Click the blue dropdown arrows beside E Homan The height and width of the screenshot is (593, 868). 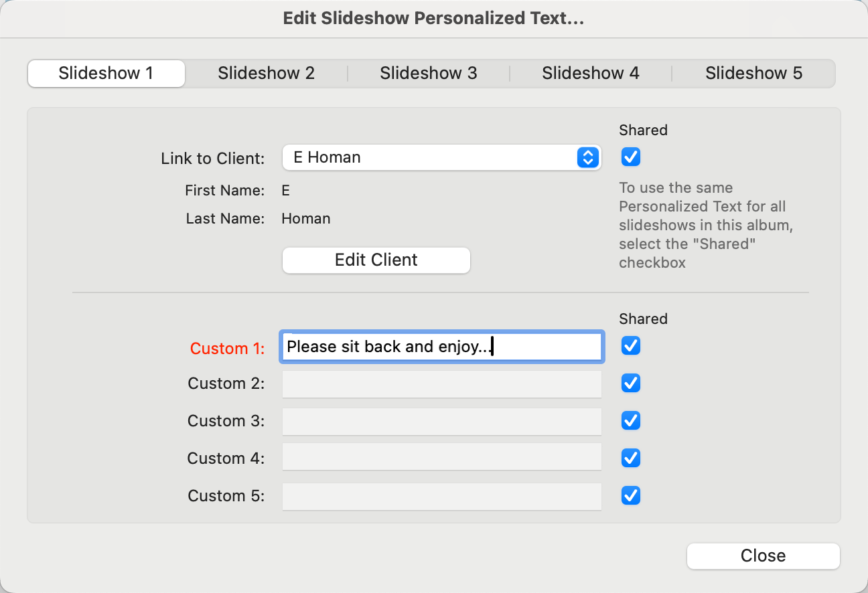(x=587, y=157)
